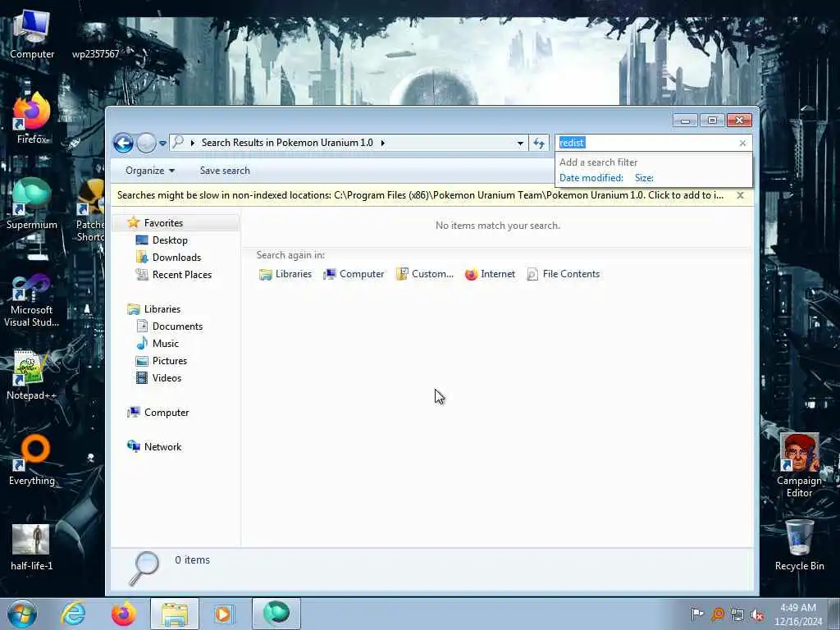Open the clock showing 4:49 AM
The height and width of the screenshot is (630, 840).
[797, 614]
